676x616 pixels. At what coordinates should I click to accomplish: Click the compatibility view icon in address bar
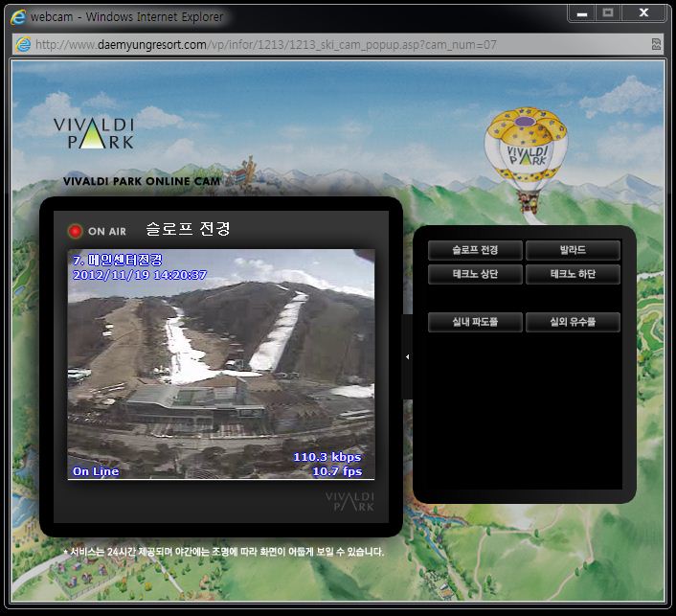click(656, 45)
